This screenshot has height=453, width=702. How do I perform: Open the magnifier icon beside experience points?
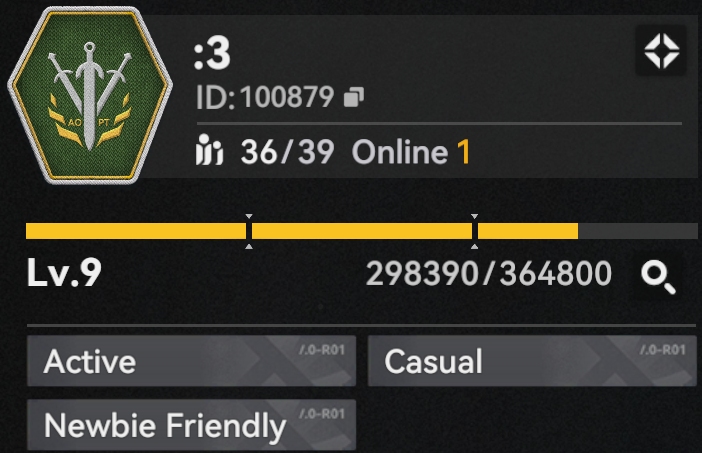pyautogui.click(x=658, y=278)
